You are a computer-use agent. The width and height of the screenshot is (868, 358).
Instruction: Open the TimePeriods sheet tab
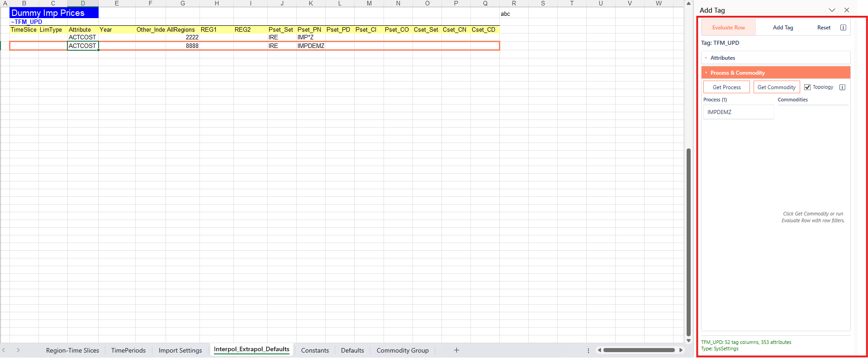coord(128,350)
